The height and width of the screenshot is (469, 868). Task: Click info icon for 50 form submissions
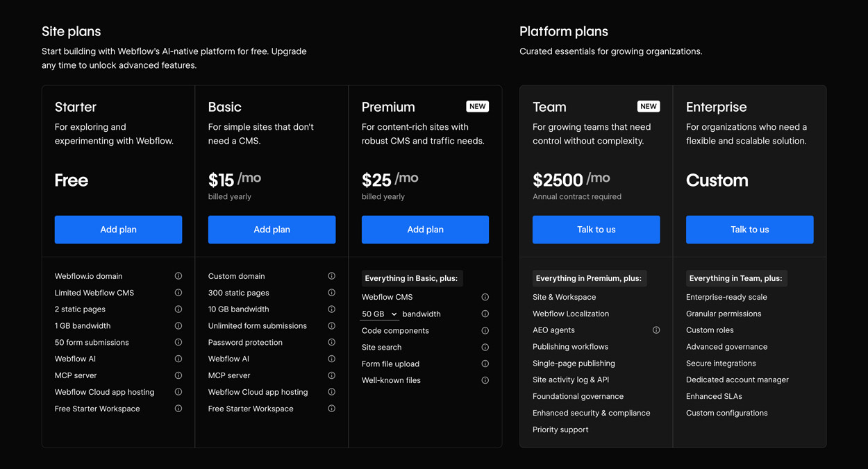tap(178, 343)
